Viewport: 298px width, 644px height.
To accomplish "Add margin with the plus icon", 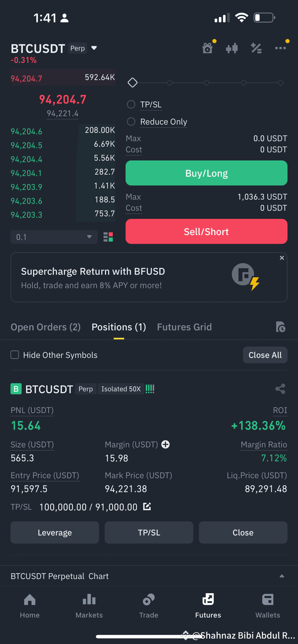I will tap(166, 445).
